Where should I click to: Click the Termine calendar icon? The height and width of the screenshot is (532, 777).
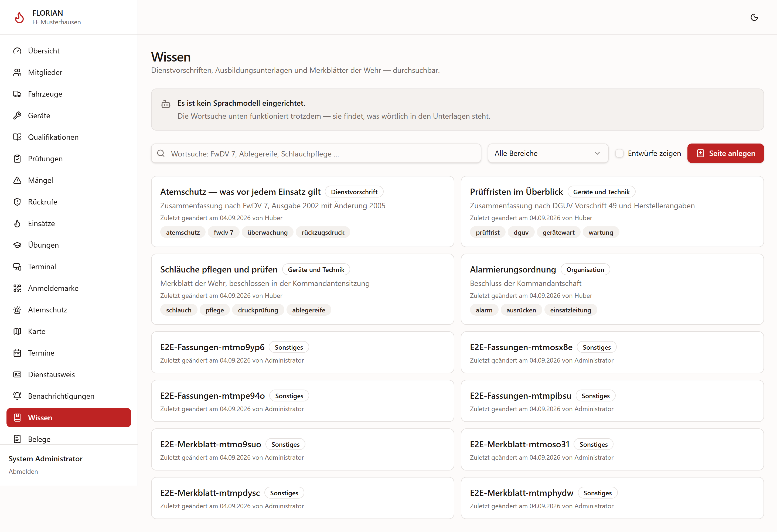tap(17, 353)
